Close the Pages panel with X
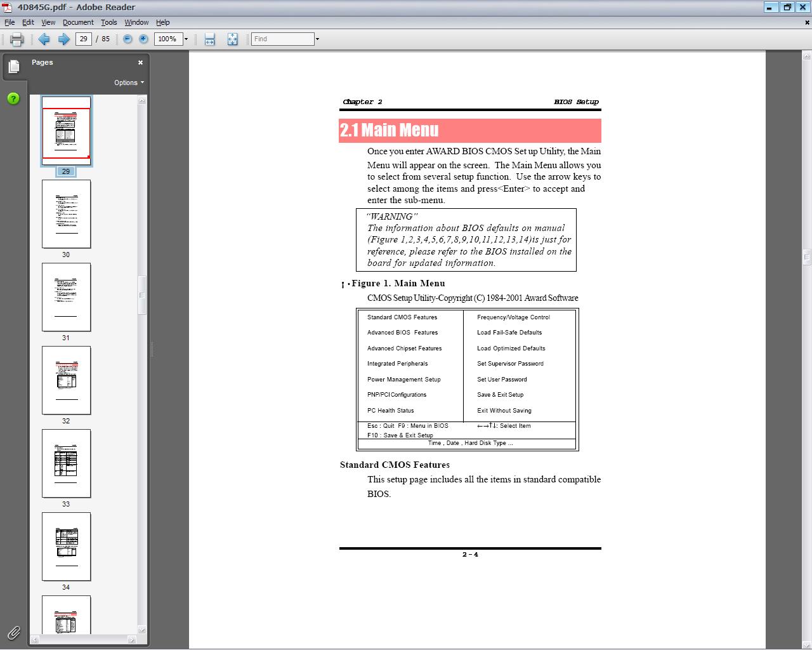 [x=140, y=62]
